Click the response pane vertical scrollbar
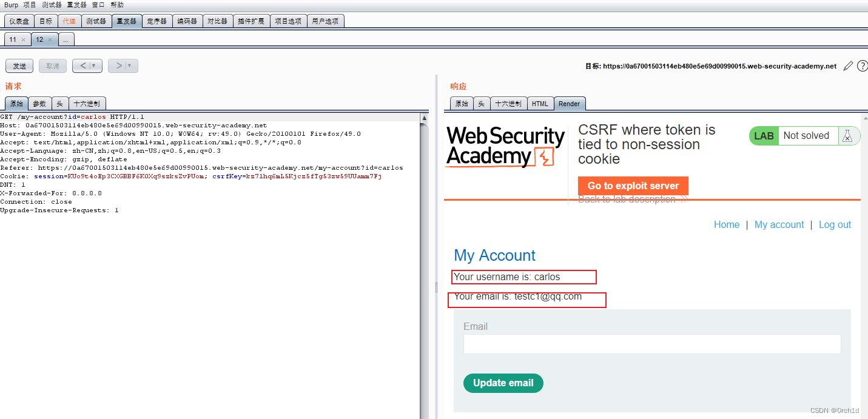 point(864,265)
